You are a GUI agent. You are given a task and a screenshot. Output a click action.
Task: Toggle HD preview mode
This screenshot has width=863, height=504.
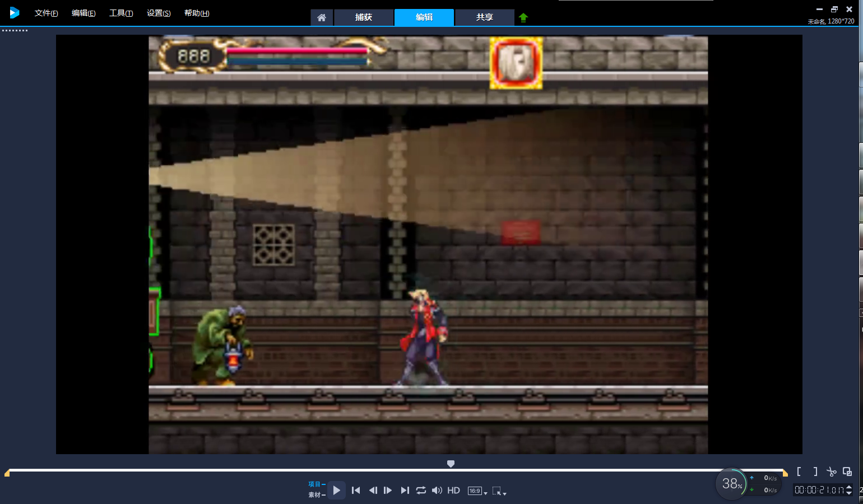[453, 491]
